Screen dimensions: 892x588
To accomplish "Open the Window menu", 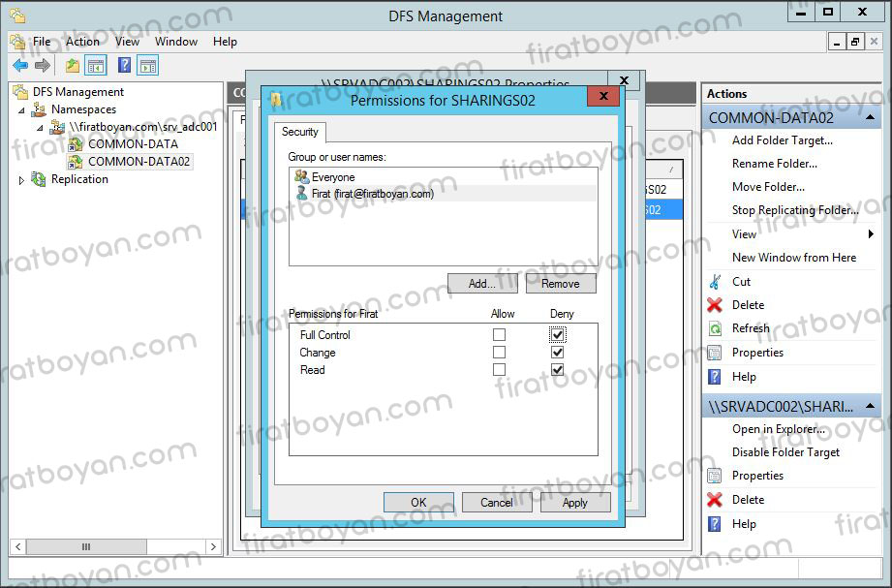I will pyautogui.click(x=176, y=42).
